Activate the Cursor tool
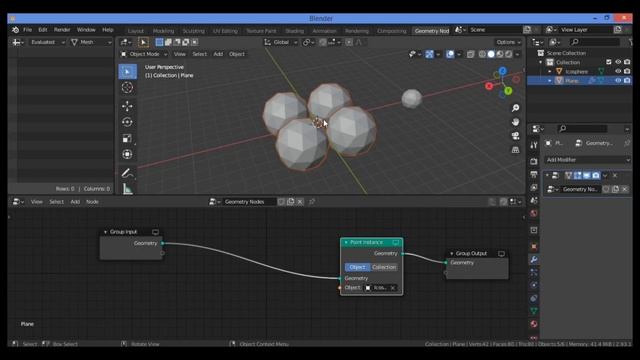The image size is (640, 360). pyautogui.click(x=127, y=87)
